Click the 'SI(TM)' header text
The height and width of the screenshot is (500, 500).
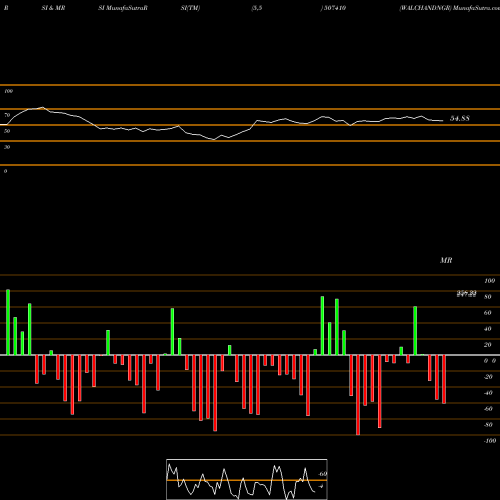190,8
